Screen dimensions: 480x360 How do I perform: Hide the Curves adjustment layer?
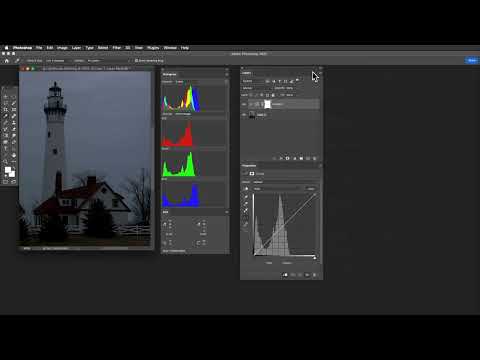coord(244,104)
